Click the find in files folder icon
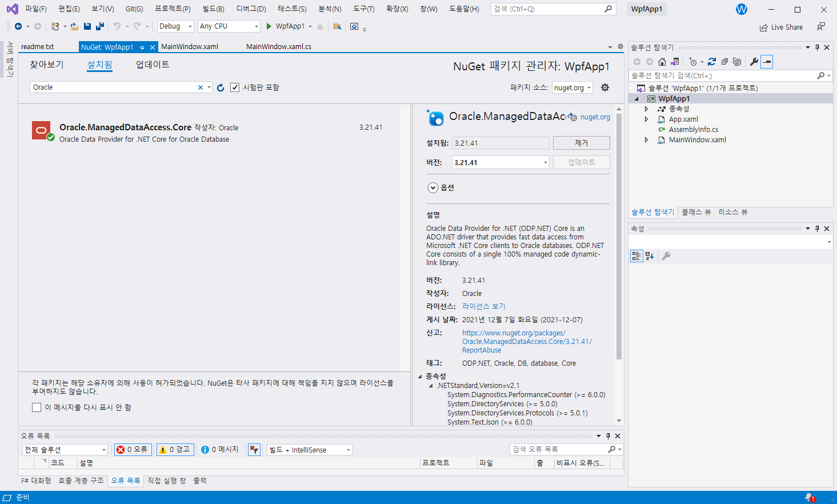837x504 pixels. [x=337, y=26]
